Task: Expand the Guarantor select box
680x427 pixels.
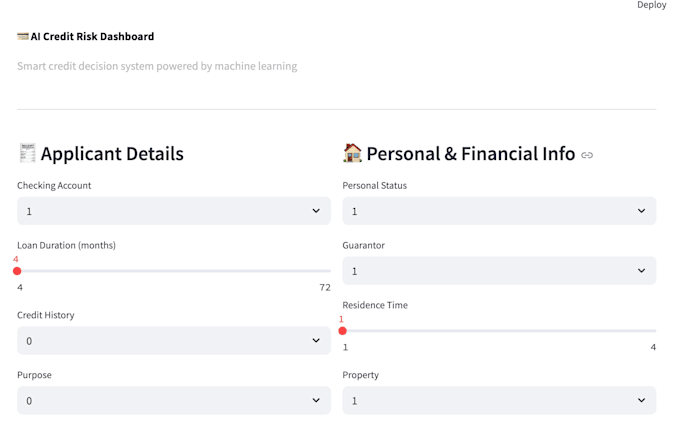Action: pyautogui.click(x=499, y=271)
